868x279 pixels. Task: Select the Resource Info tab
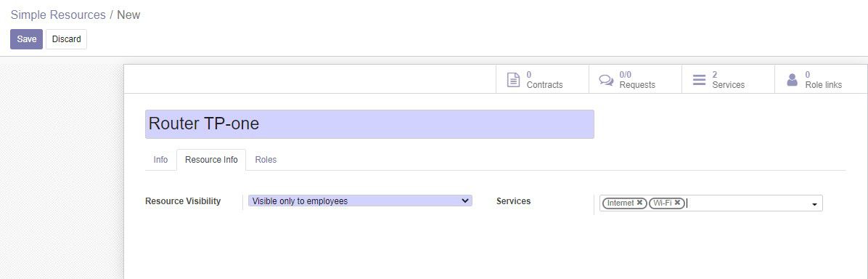point(211,160)
